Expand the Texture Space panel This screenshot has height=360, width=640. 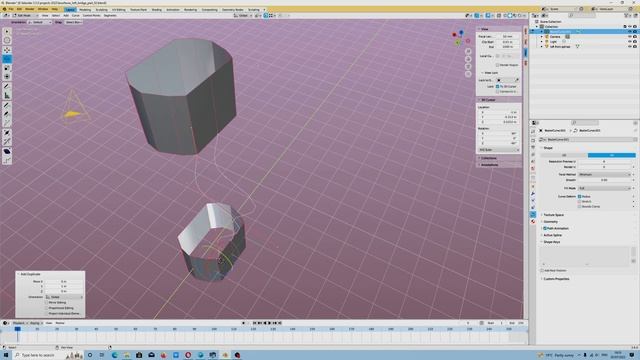click(553, 215)
